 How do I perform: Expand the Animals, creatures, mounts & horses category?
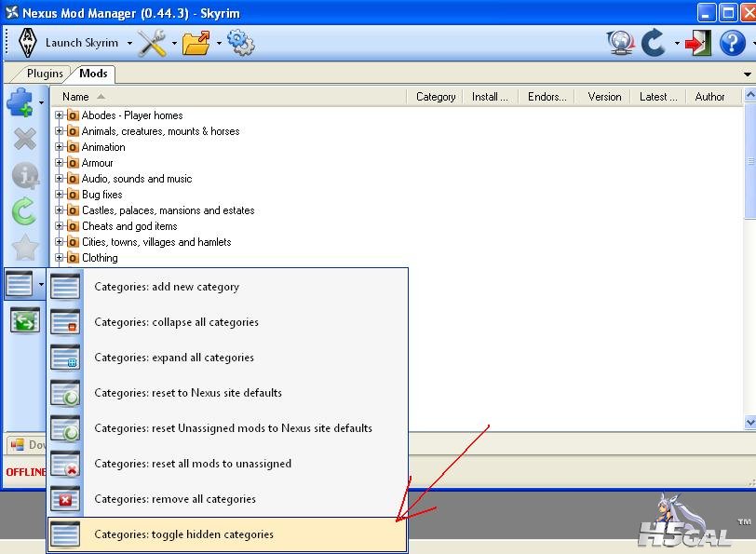pos(60,130)
